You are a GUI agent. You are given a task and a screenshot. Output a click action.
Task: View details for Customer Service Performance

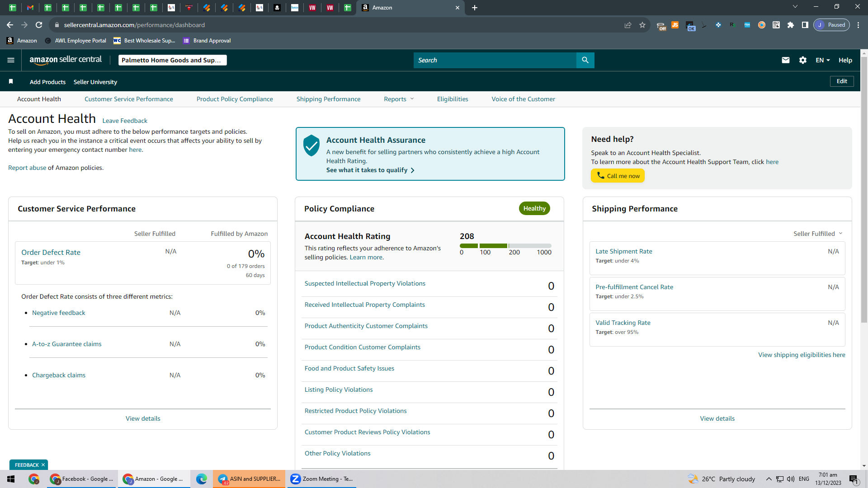click(143, 418)
